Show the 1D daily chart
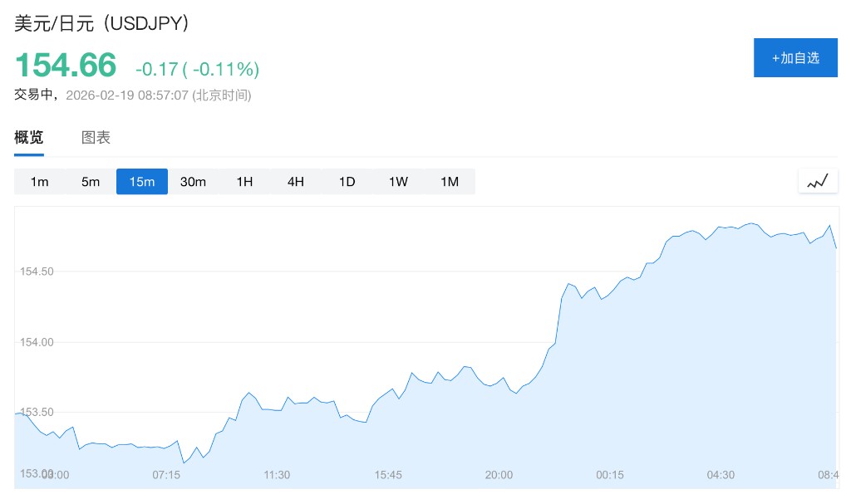 click(347, 182)
